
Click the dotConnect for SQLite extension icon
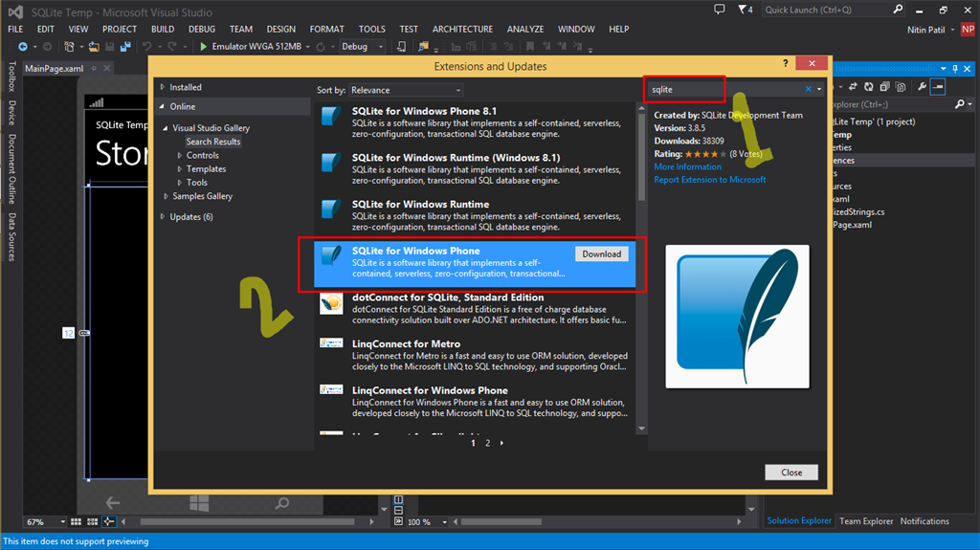[333, 304]
